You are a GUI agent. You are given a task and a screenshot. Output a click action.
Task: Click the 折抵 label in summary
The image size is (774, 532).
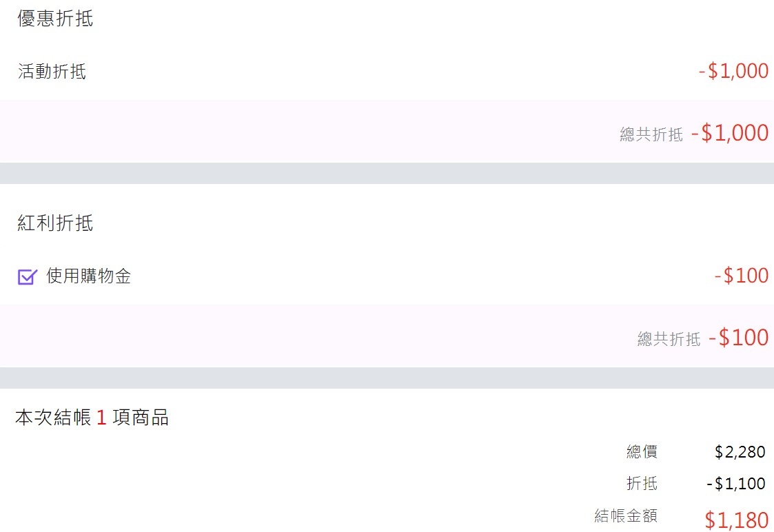(642, 483)
